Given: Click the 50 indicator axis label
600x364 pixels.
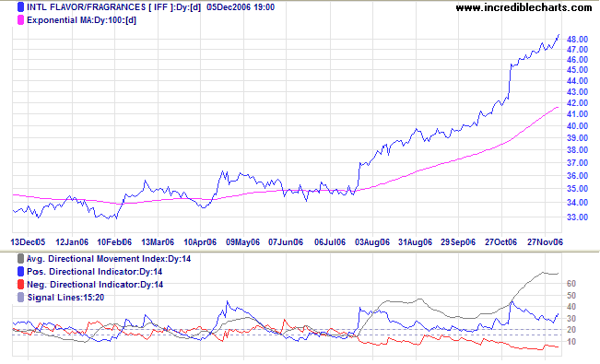Looking at the screenshot, I should click(571, 296).
